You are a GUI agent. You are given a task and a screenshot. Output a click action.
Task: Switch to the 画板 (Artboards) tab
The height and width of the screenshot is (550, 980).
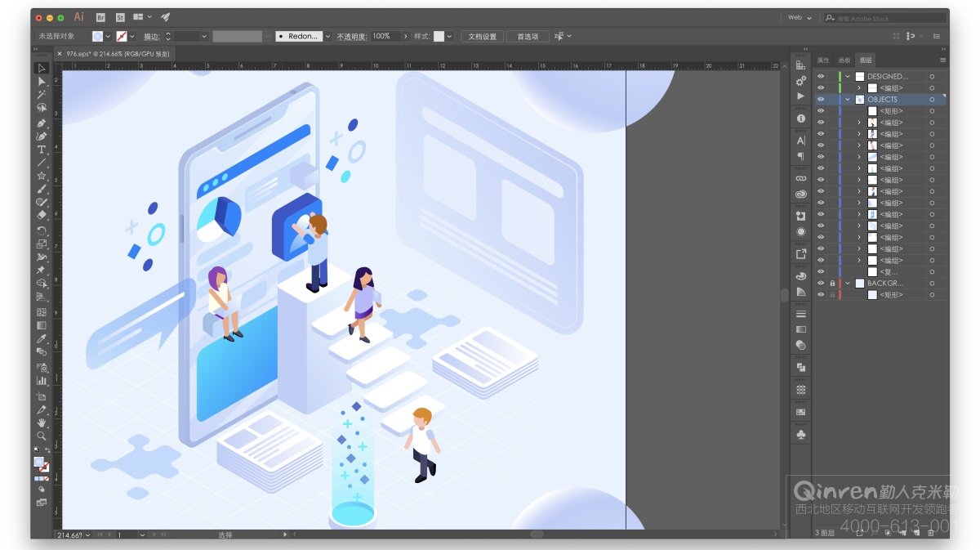point(844,60)
